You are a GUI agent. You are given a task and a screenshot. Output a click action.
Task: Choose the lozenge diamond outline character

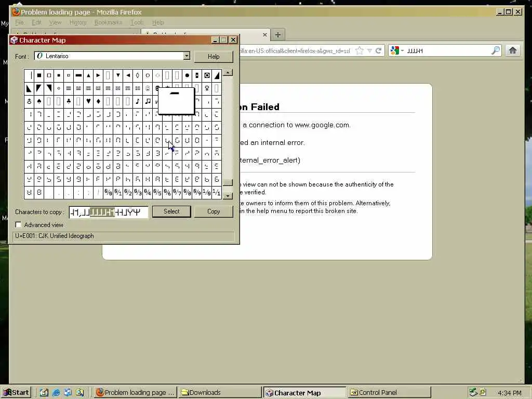pos(137,75)
